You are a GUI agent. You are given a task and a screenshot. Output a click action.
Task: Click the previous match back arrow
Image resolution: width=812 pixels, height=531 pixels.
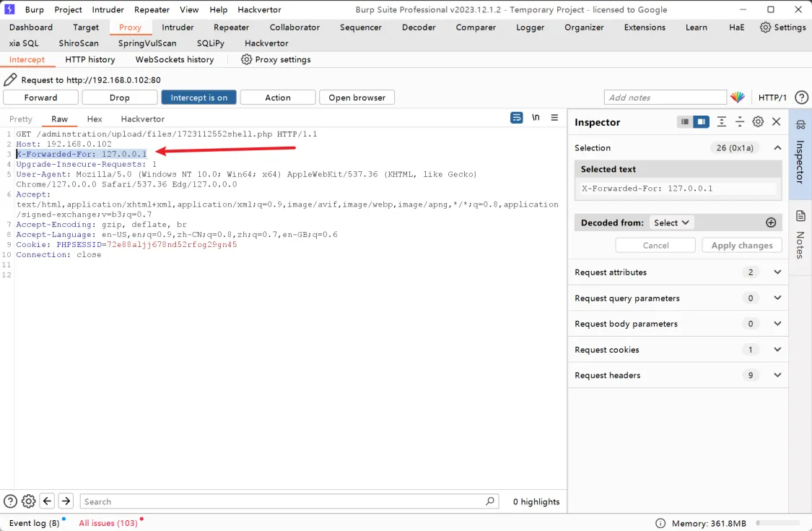(x=48, y=501)
